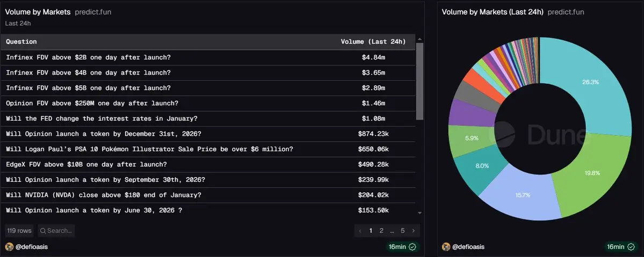Go to the next table page arrow
This screenshot has height=257, width=644.
tap(413, 231)
